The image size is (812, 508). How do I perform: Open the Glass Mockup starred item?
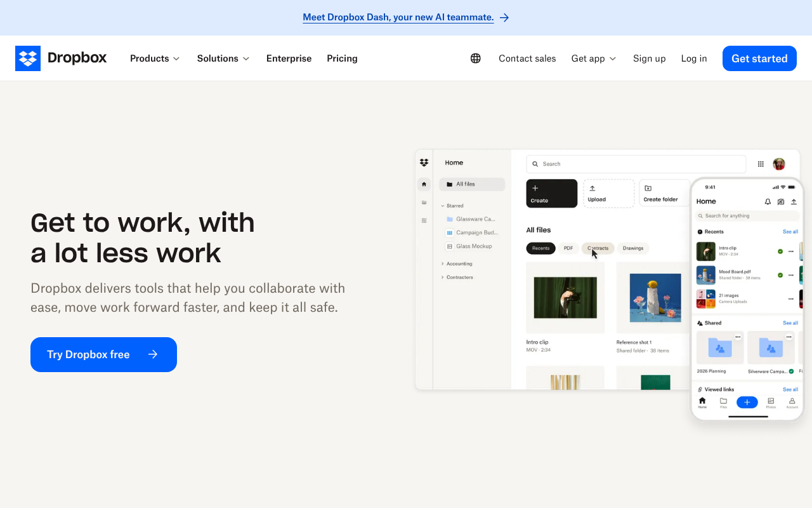click(x=469, y=246)
